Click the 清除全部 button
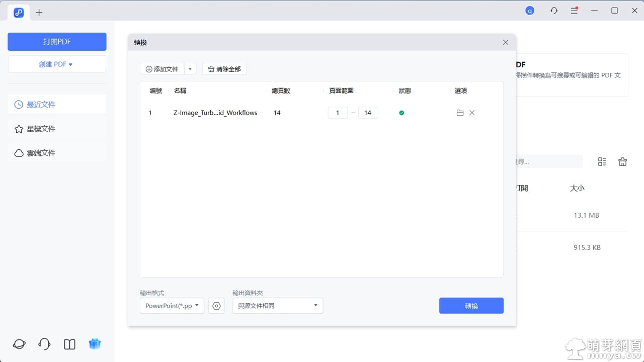This screenshot has width=644, height=362. pos(224,69)
